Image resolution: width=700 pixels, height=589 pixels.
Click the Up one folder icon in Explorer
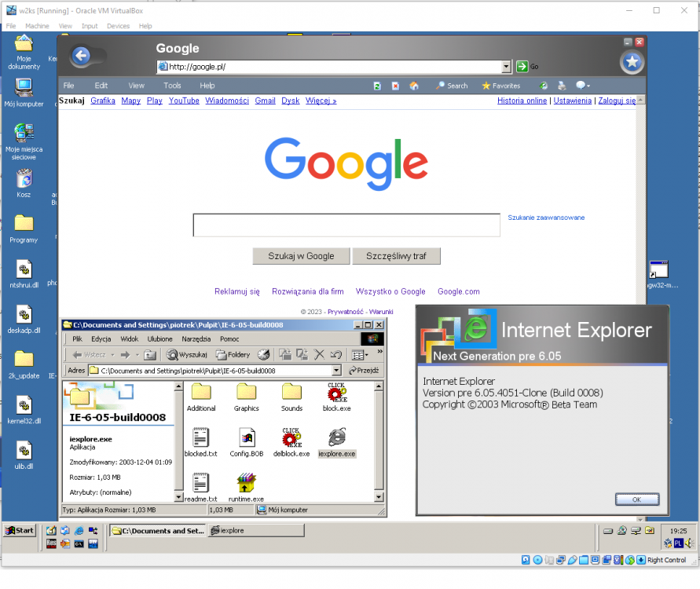[x=150, y=355]
